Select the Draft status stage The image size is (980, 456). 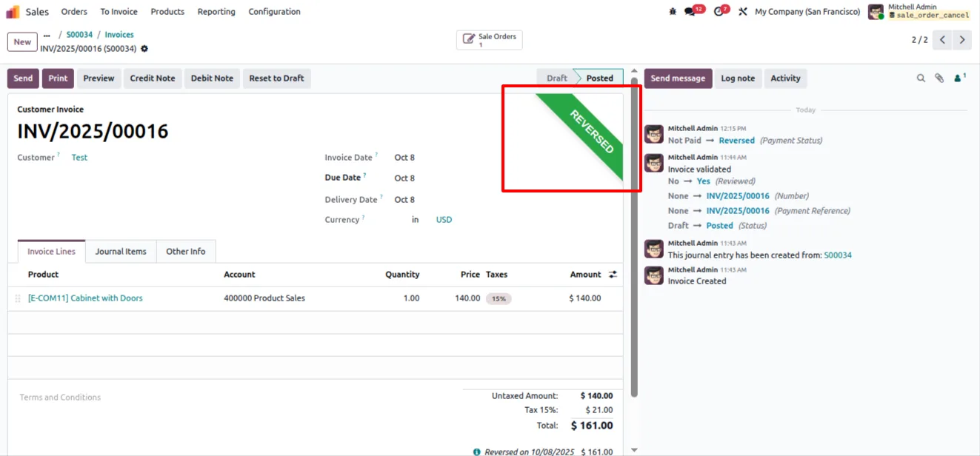coord(556,78)
